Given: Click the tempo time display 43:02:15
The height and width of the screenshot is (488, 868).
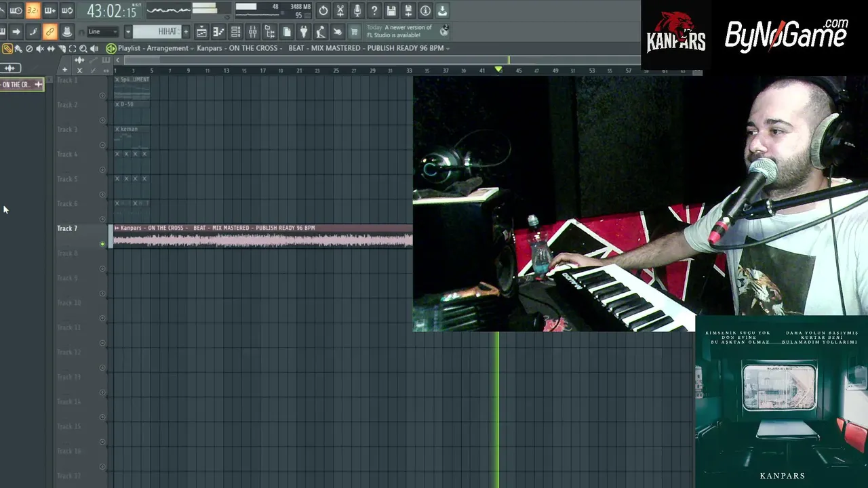Looking at the screenshot, I should coord(112,11).
